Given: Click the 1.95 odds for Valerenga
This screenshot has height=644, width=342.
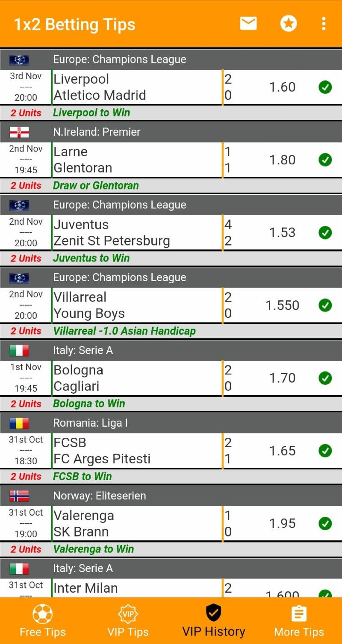Looking at the screenshot, I should click(282, 523).
